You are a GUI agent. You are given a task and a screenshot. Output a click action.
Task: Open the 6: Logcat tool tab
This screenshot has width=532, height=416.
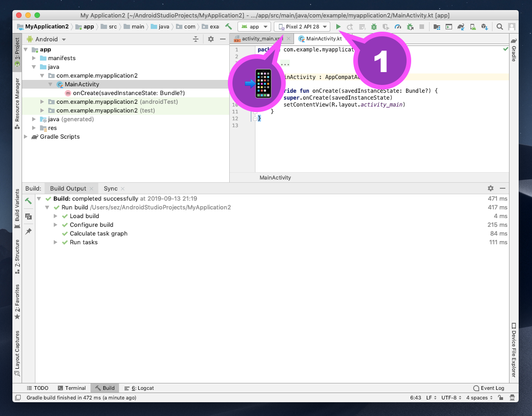139,388
